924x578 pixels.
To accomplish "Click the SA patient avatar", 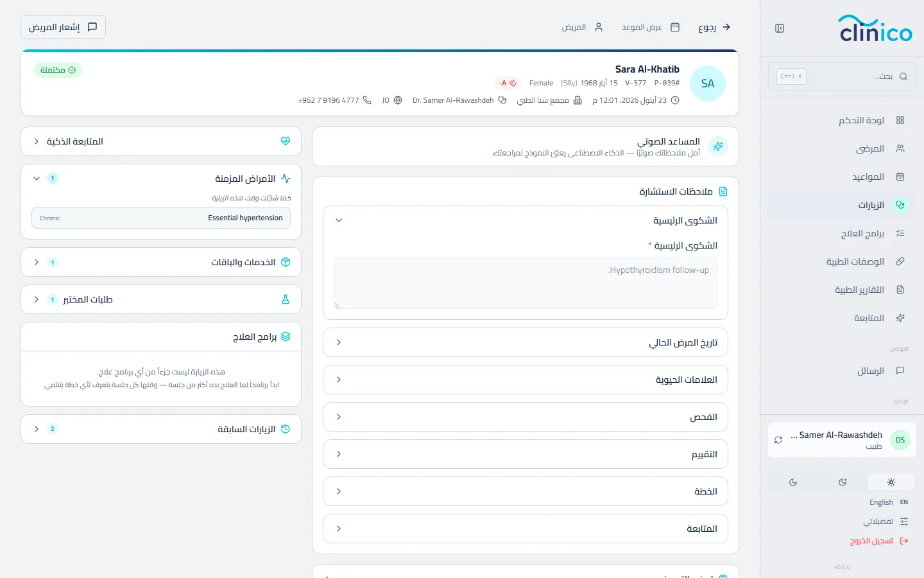I will [708, 83].
